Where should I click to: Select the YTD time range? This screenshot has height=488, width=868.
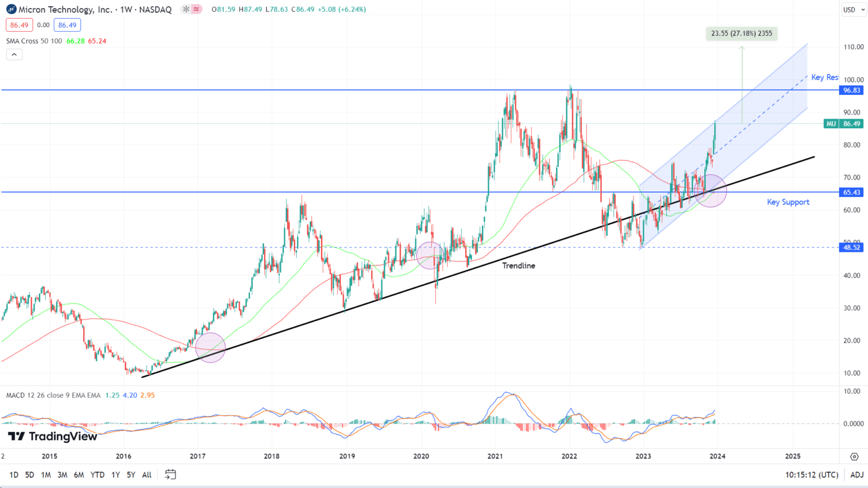click(x=97, y=475)
